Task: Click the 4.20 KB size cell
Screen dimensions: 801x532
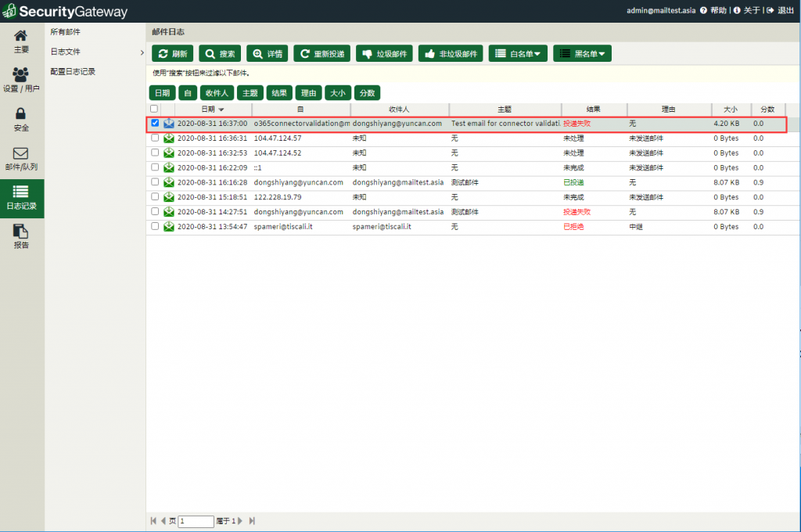Action: click(x=727, y=124)
